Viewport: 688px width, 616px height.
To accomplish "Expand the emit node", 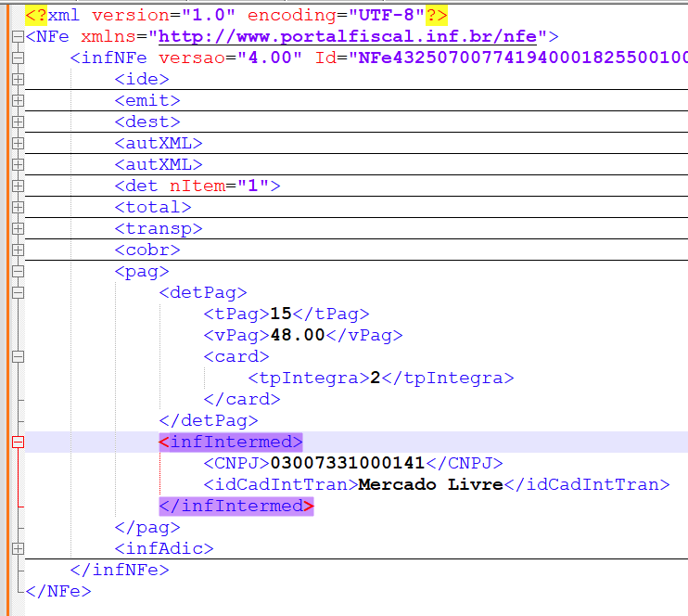I will [18, 100].
